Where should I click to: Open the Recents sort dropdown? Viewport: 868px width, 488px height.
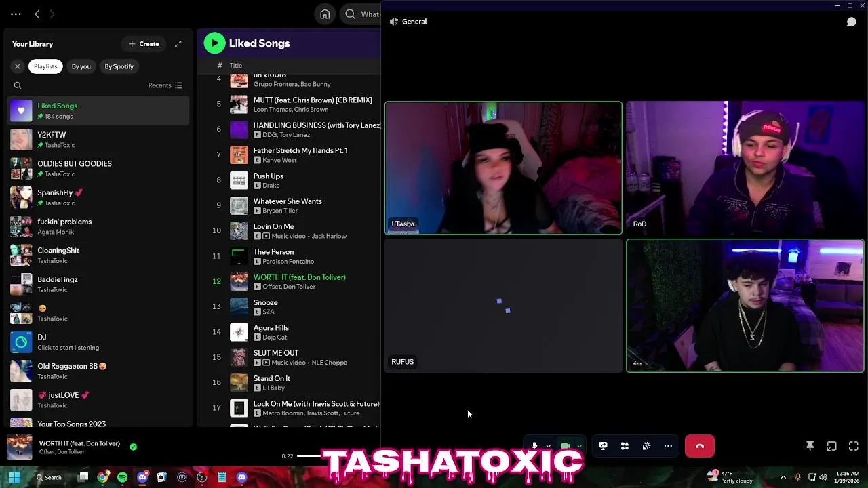pyautogui.click(x=165, y=85)
